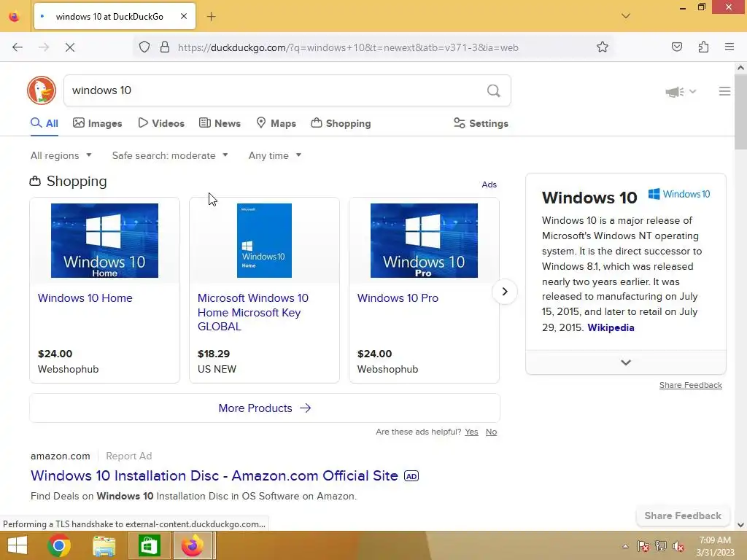Show hidden system tray icons arrow
The image size is (747, 560).
625,546
